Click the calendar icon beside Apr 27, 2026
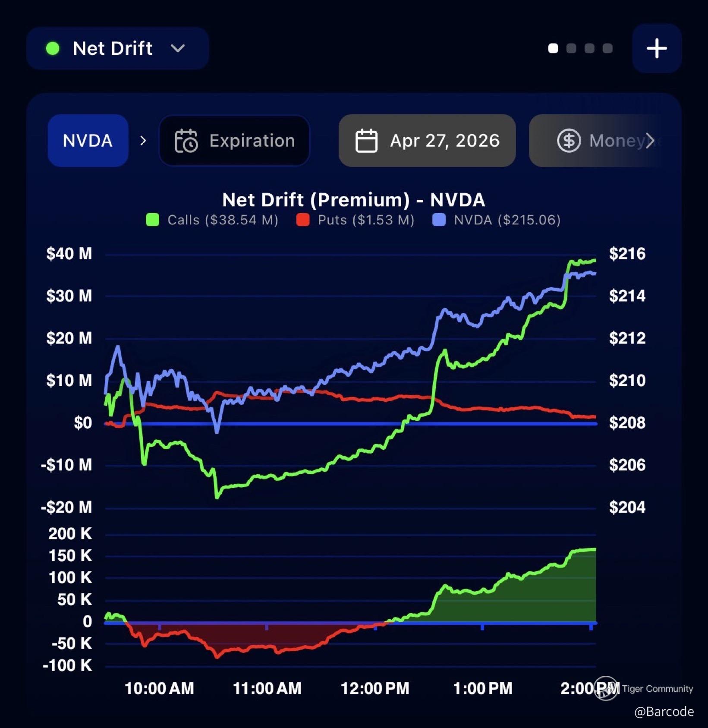This screenshot has height=728, width=708. (366, 141)
